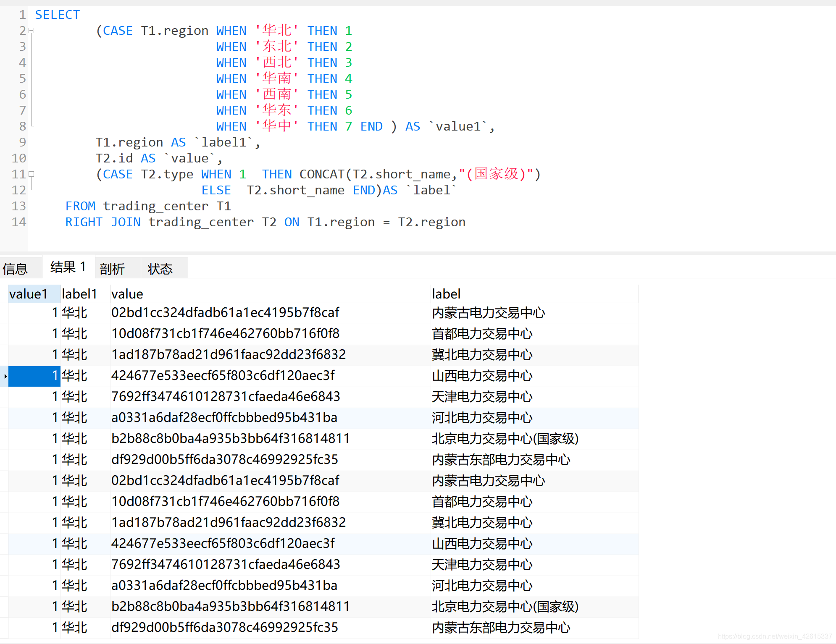Screen dimensions: 836x644
Task: Click the SELECT keyword on line 1
Action: pos(58,15)
